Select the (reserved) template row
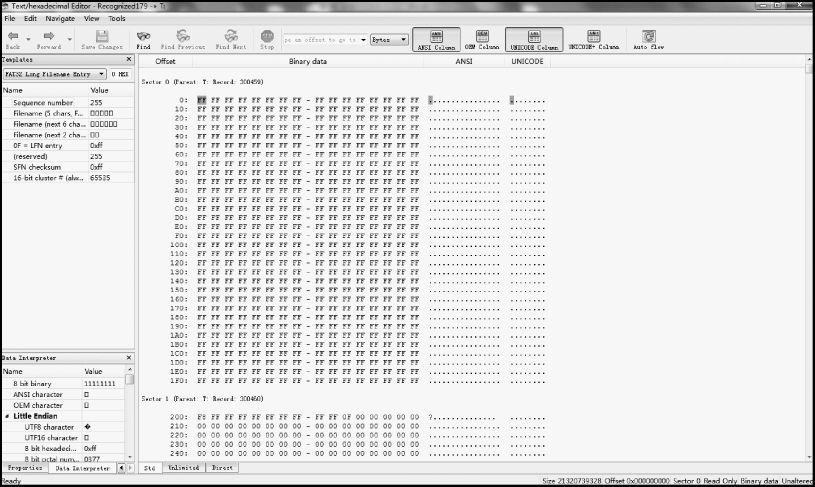815x487 pixels. tap(68, 156)
